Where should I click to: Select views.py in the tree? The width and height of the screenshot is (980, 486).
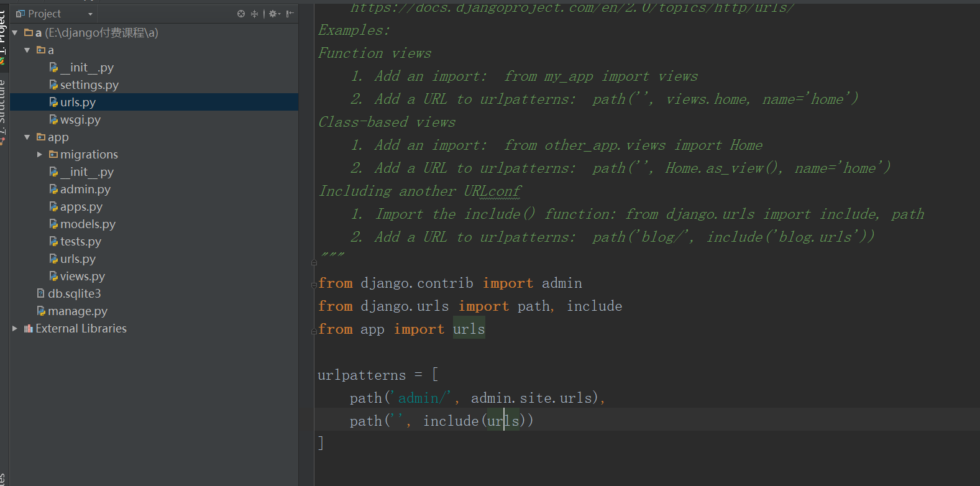coord(83,276)
